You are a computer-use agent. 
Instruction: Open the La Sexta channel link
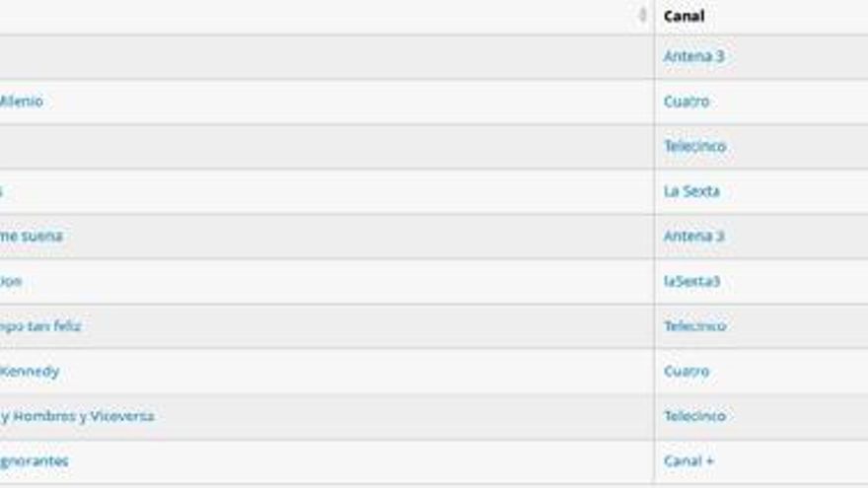tap(691, 191)
